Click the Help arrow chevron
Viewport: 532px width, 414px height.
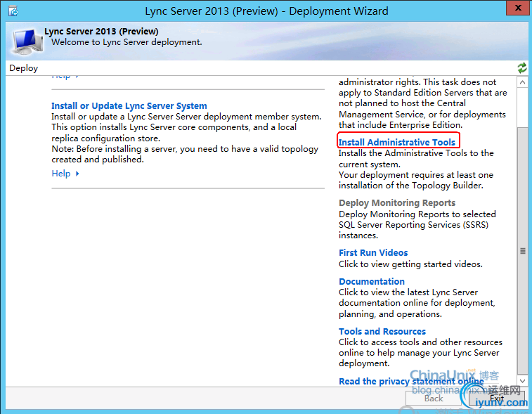pyautogui.click(x=77, y=174)
